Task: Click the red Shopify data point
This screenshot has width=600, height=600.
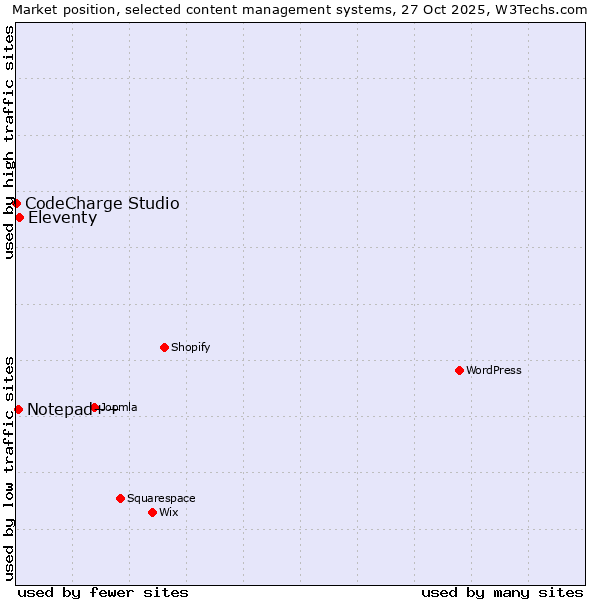Action: coord(164,347)
